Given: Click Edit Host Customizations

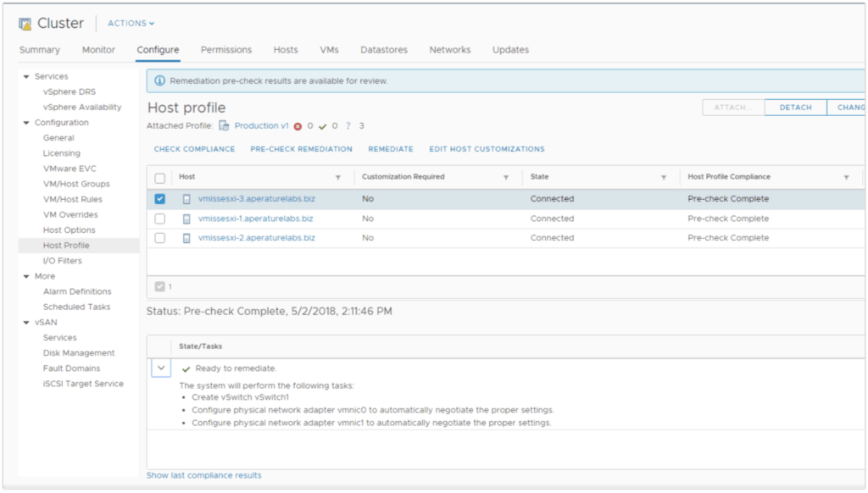Looking at the screenshot, I should (x=487, y=149).
